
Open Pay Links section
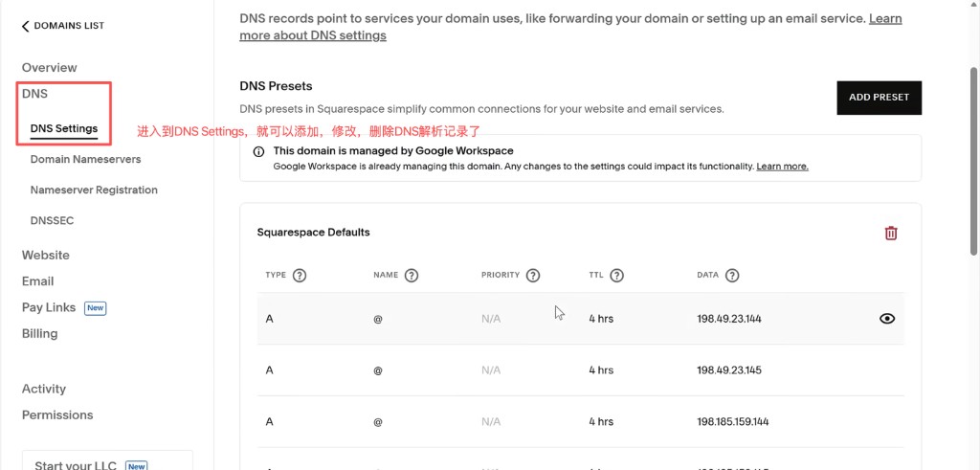(x=49, y=307)
